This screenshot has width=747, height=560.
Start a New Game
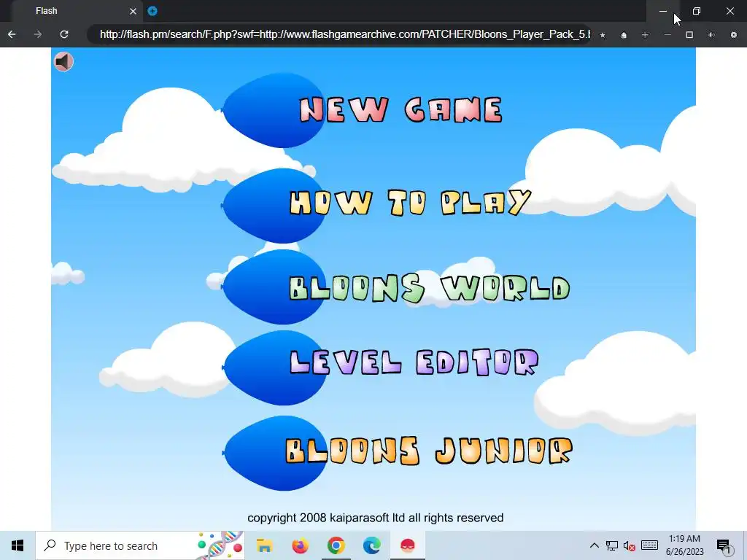[400, 110]
